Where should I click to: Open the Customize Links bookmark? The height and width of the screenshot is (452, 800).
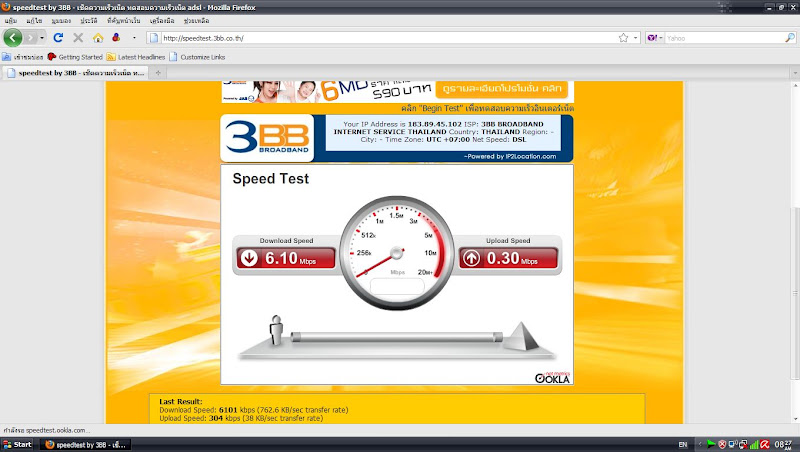[x=197, y=57]
